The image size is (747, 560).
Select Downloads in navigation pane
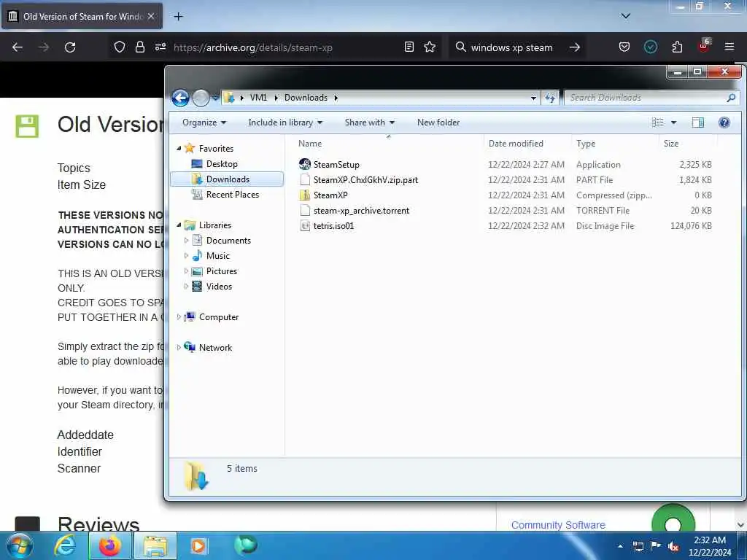(227, 179)
